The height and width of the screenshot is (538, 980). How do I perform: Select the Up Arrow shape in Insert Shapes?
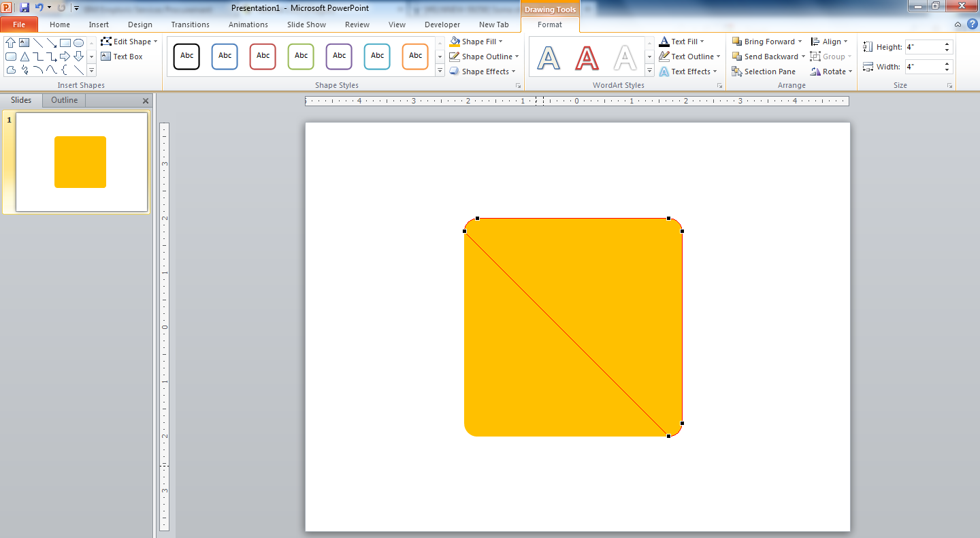(10, 42)
